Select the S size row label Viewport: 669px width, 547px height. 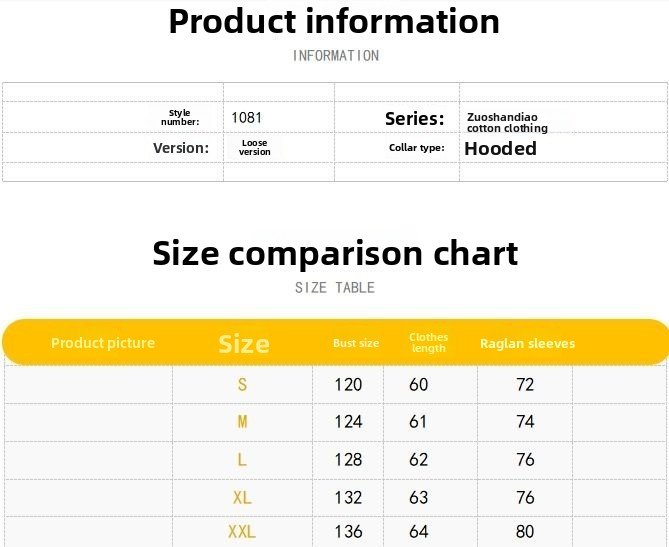point(242,385)
